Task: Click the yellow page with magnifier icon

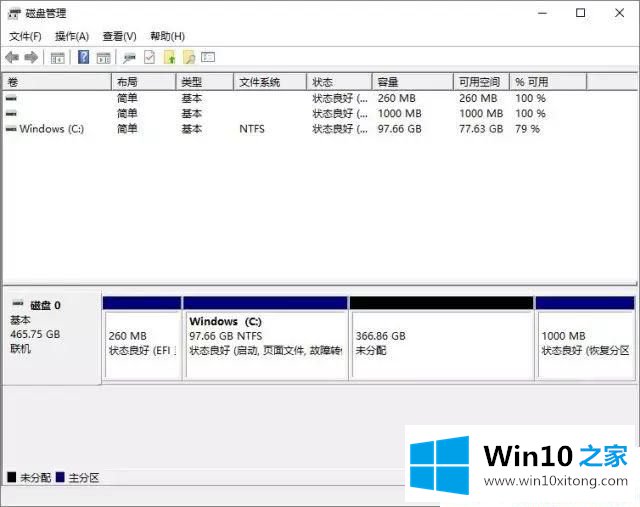Action: pyautogui.click(x=189, y=57)
